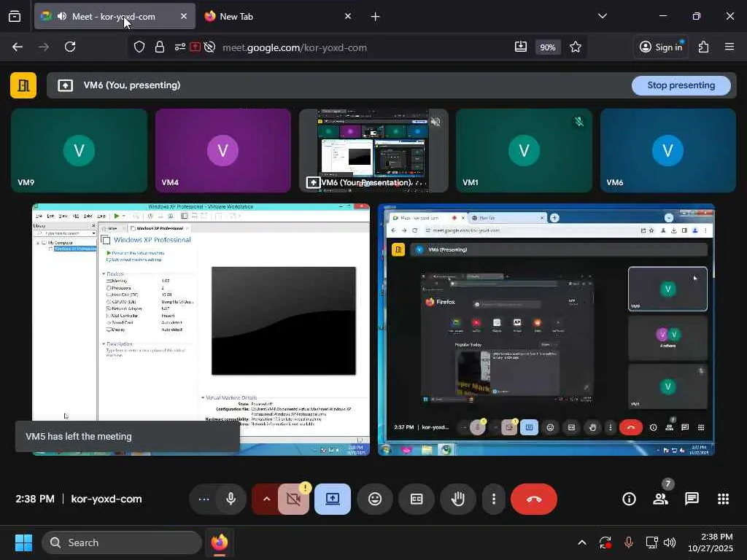Screen dimensions: 747x560
Task: Open the list all tabs dropdown
Action: (602, 16)
